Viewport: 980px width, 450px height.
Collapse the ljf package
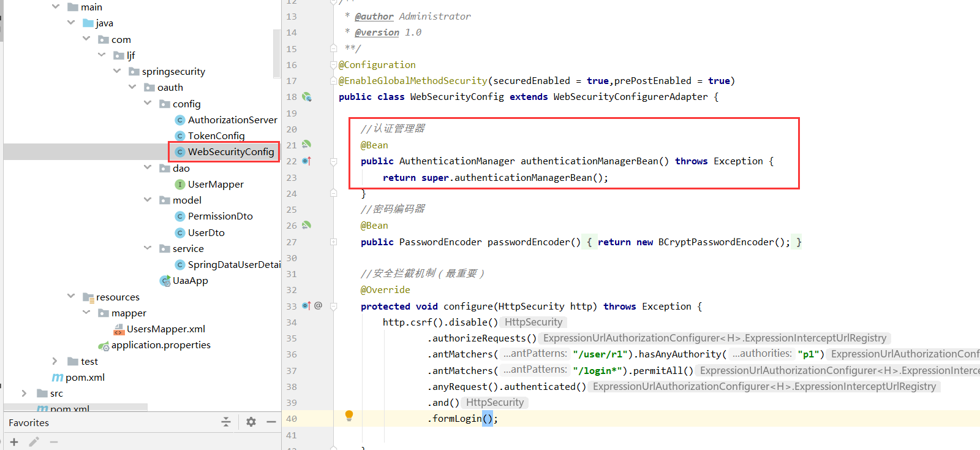(102, 55)
